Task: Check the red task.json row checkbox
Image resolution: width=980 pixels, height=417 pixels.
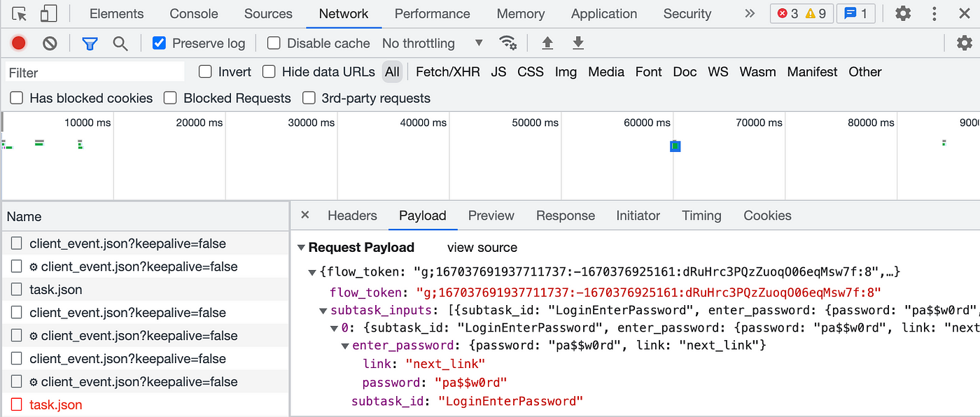Action: 16,404
